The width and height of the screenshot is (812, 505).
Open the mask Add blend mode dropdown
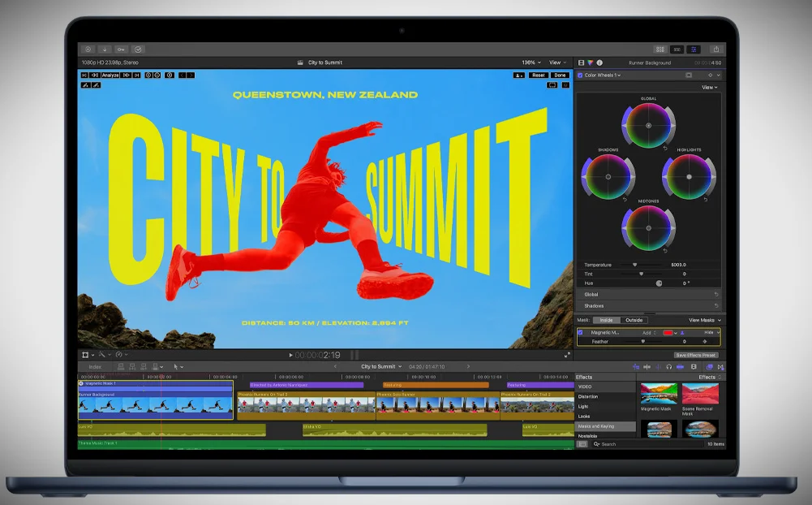click(650, 333)
